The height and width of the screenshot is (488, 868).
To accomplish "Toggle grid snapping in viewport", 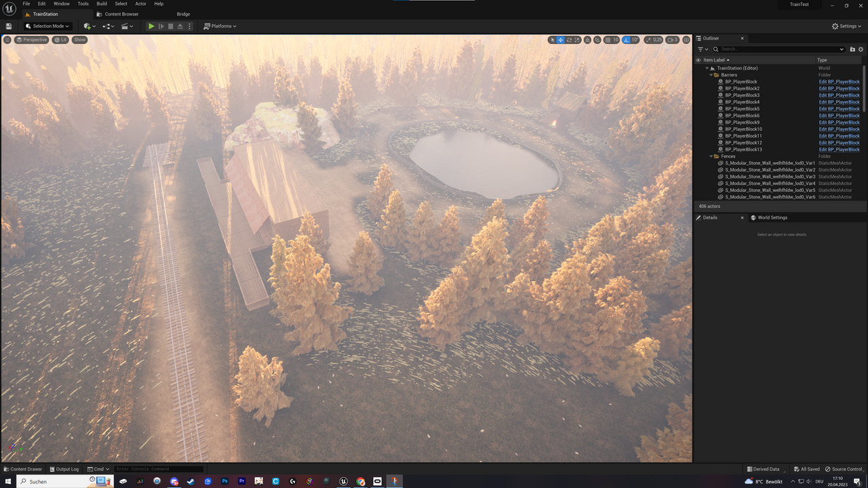I will pyautogui.click(x=608, y=40).
